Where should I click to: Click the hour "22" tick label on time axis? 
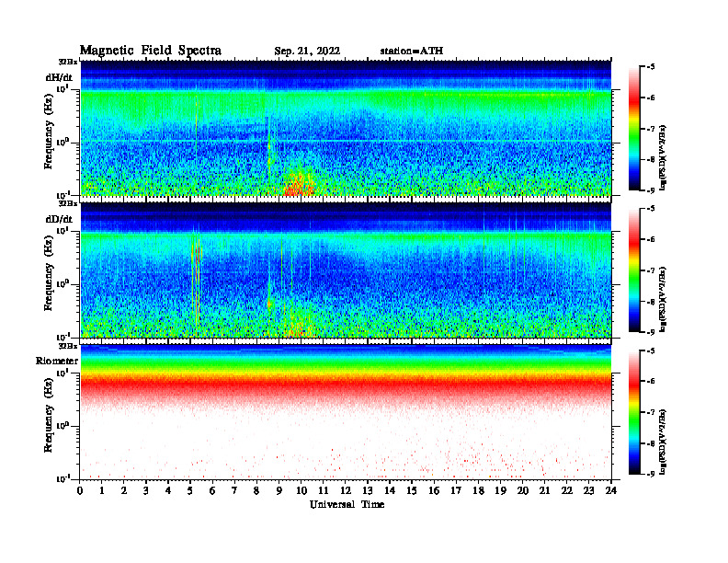[x=567, y=491]
